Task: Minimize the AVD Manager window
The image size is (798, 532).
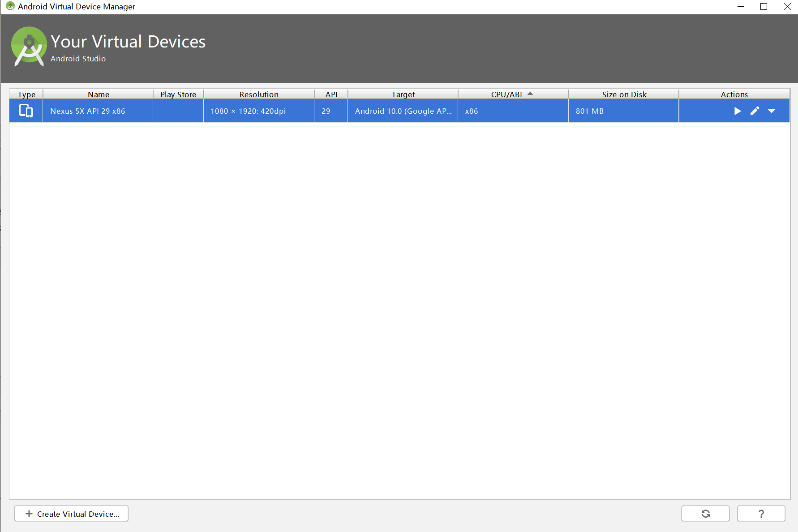Action: pyautogui.click(x=741, y=7)
